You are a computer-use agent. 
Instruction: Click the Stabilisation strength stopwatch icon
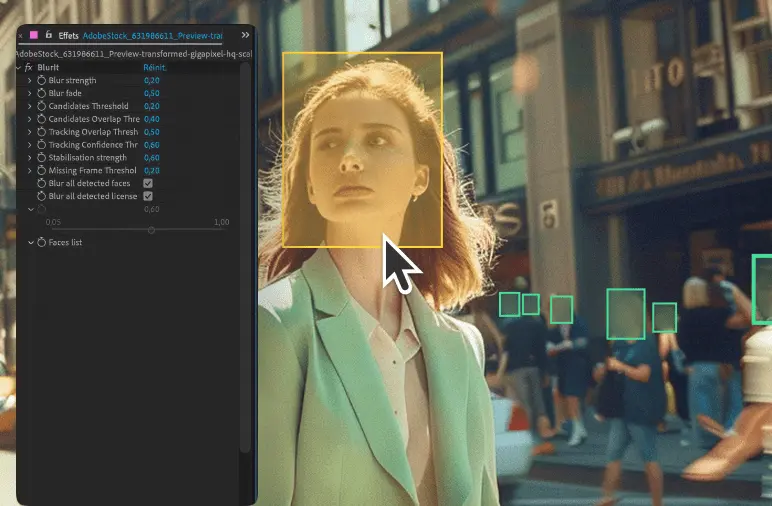point(41,158)
